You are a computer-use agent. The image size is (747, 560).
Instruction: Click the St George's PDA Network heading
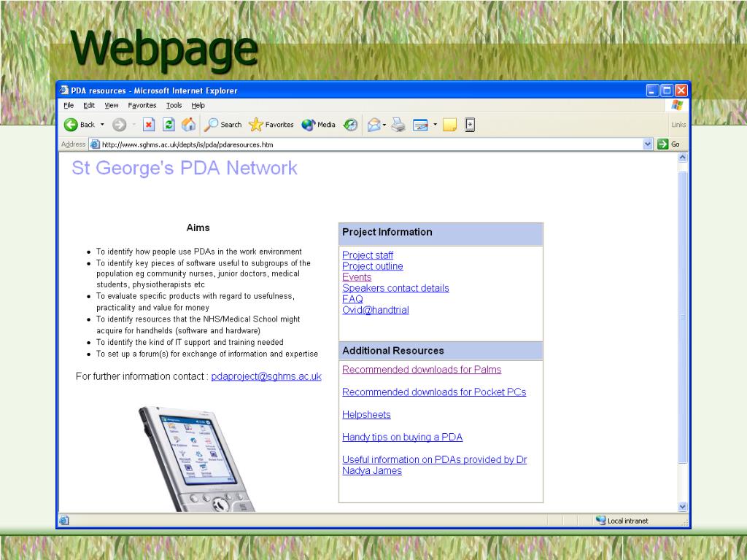point(185,168)
